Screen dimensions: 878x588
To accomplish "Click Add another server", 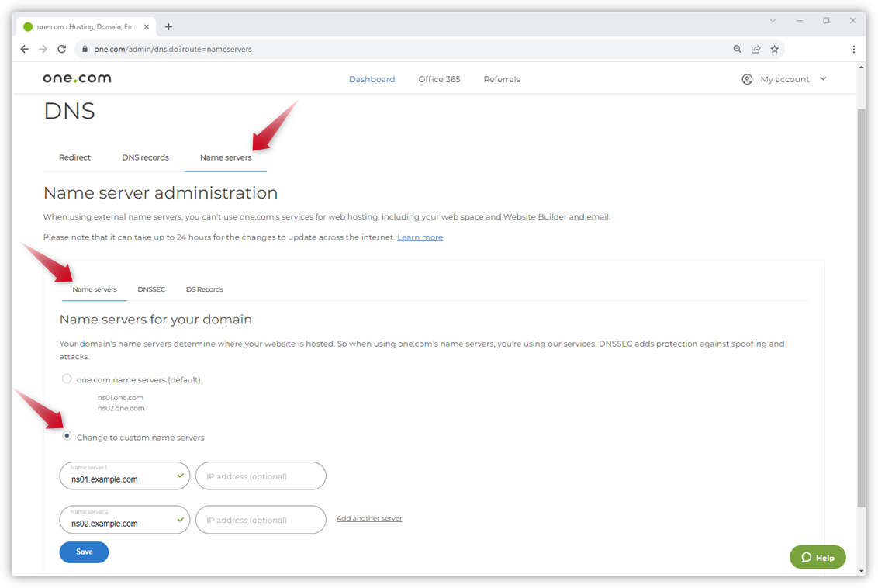I will click(369, 517).
